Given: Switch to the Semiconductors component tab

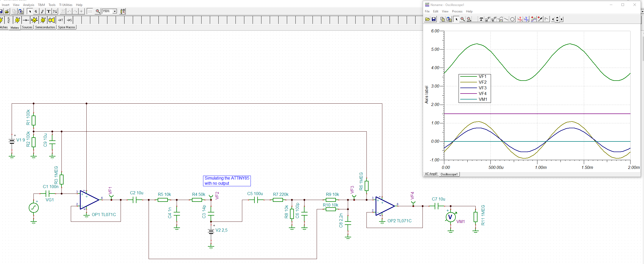Looking at the screenshot, I should (45, 27).
